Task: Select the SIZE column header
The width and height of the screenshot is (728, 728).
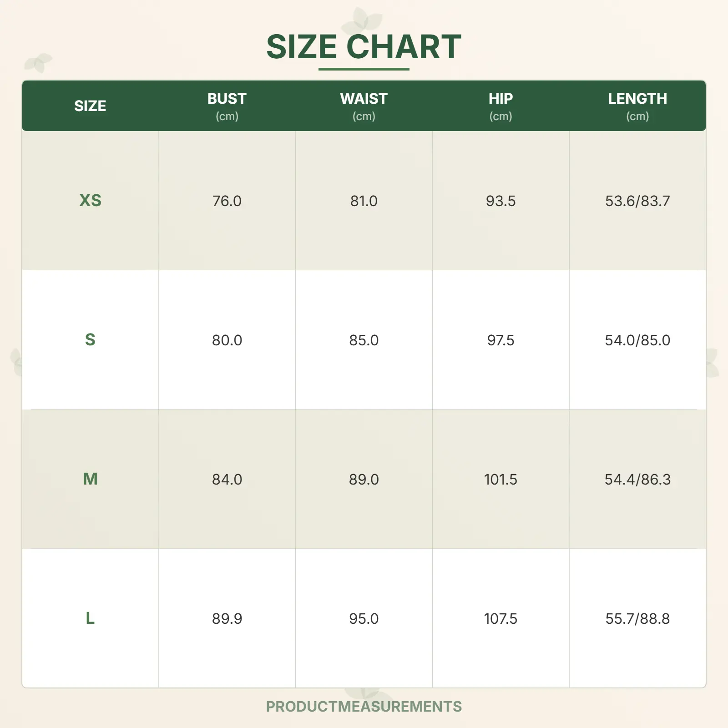Action: [x=90, y=106]
